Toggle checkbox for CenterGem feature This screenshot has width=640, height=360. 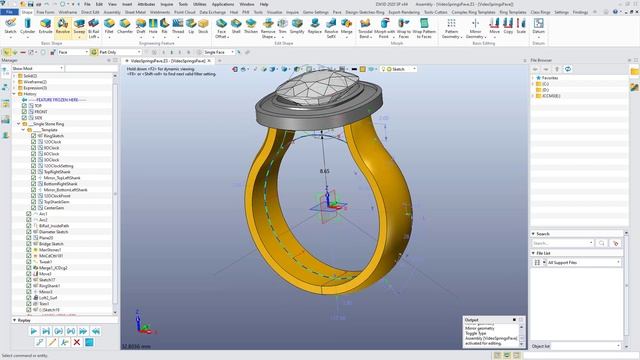[33, 208]
